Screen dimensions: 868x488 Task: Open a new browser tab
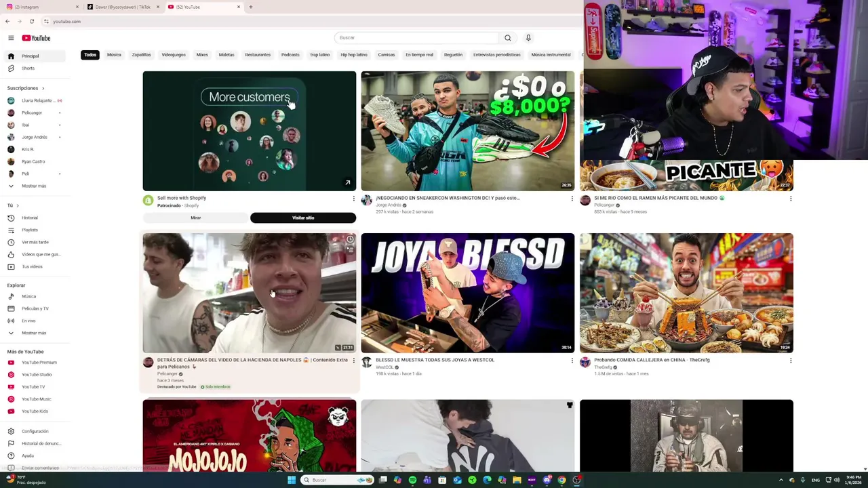tap(251, 7)
